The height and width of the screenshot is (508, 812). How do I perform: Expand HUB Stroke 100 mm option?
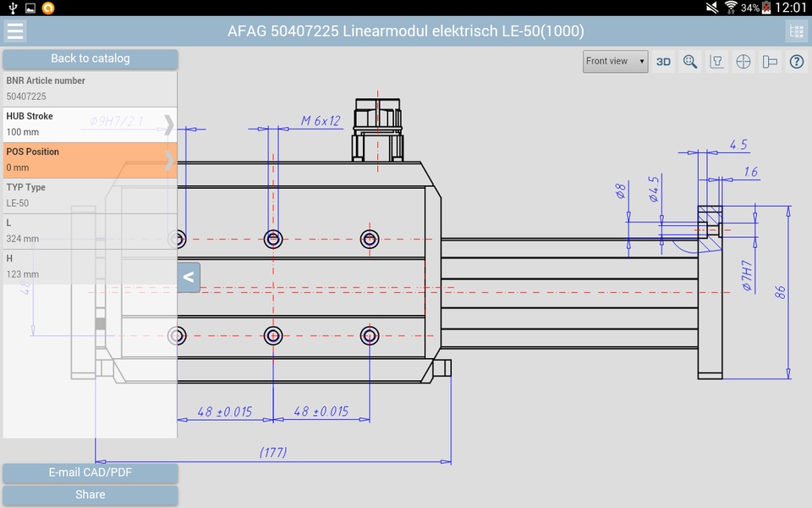point(91,124)
